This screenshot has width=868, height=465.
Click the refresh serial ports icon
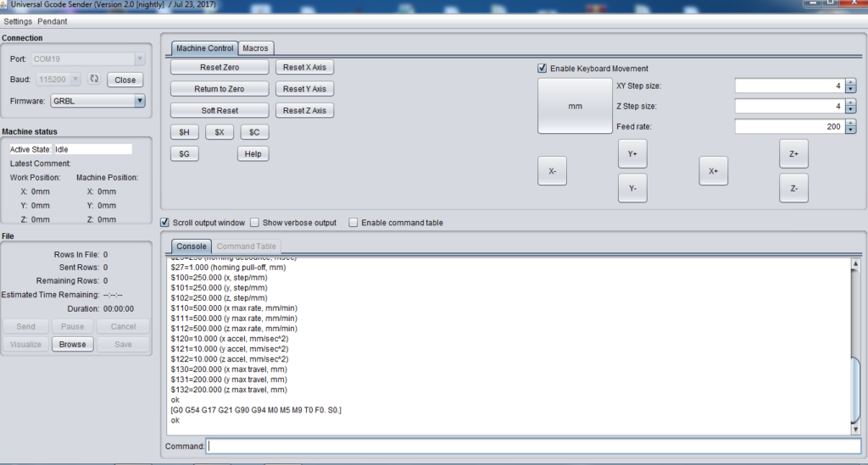(x=94, y=80)
